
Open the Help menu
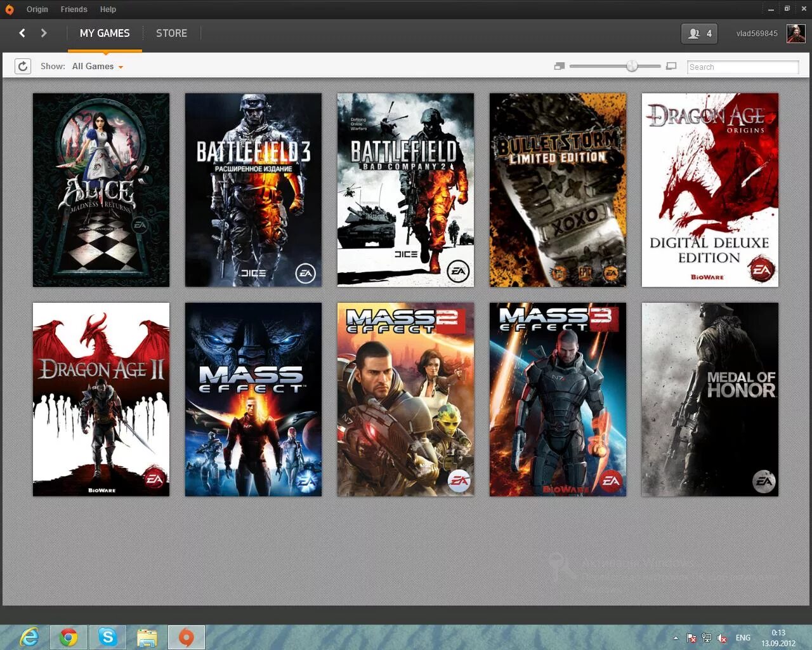click(108, 10)
